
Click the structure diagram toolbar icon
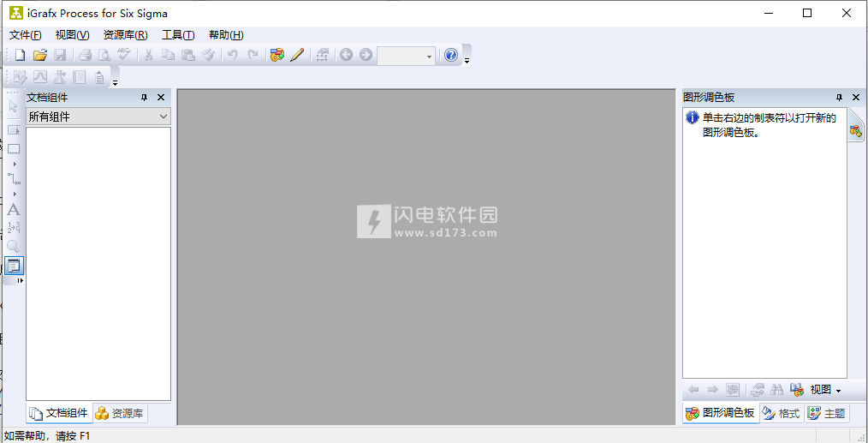(322, 55)
